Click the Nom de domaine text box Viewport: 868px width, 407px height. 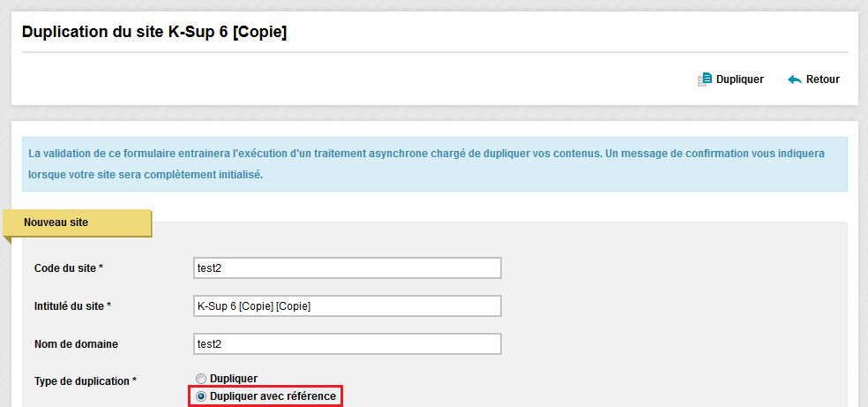(347, 343)
